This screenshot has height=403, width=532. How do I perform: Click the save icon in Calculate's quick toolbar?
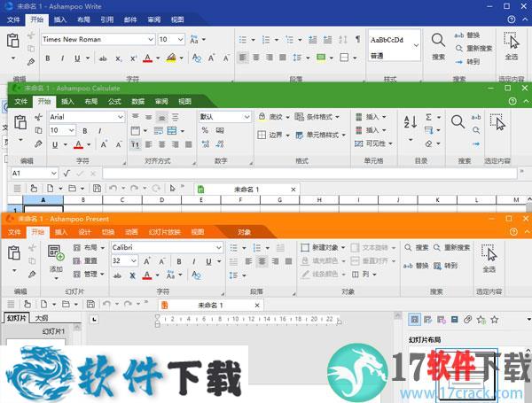(x=97, y=189)
